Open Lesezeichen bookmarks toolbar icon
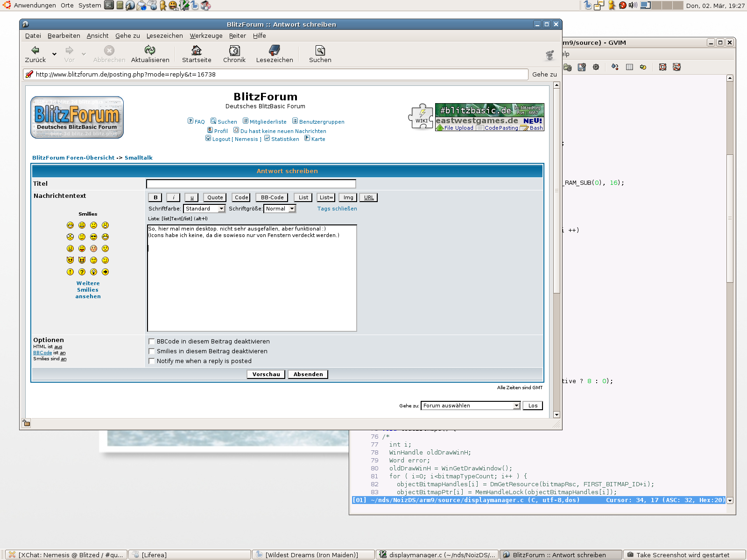 coord(275,50)
